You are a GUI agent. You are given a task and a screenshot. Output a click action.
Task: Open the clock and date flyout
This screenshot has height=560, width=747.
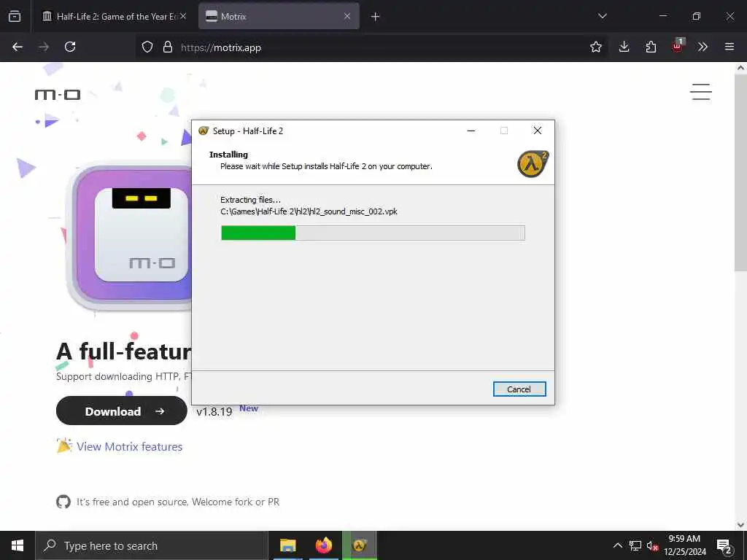[x=684, y=545]
